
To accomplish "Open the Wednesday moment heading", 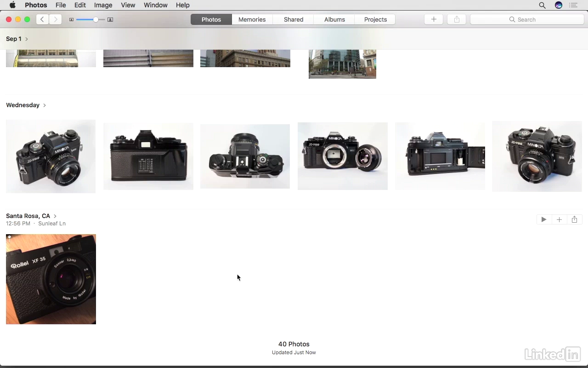I will pos(23,105).
